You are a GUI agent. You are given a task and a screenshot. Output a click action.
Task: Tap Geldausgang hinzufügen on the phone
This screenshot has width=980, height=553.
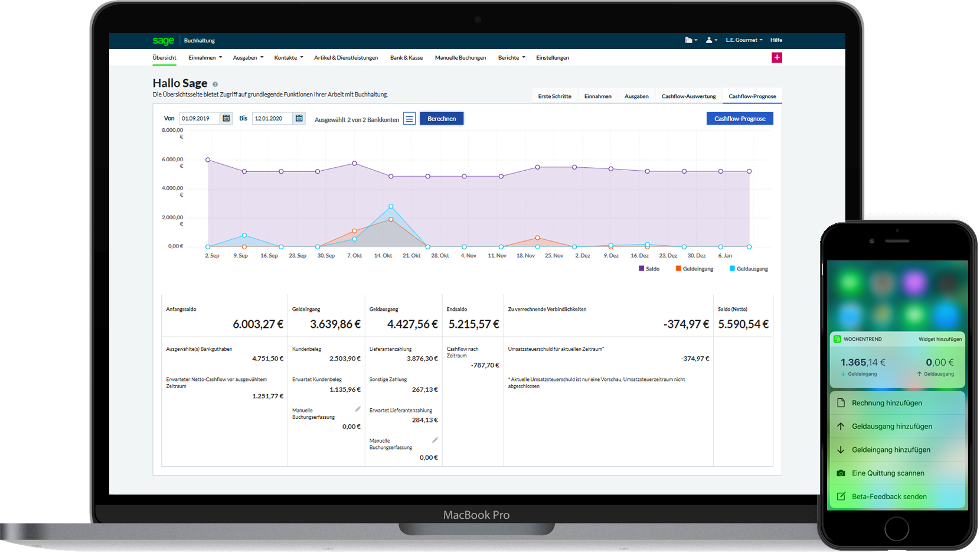897,426
